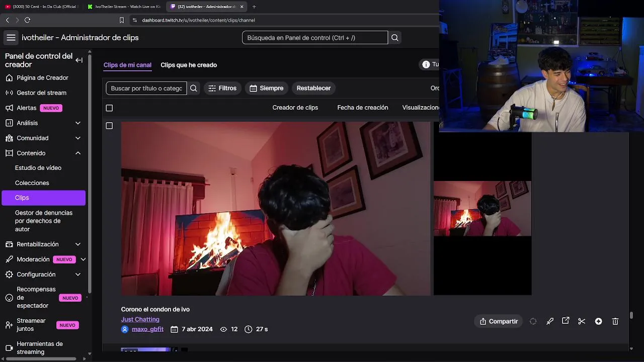The width and height of the screenshot is (644, 362).
Task: Open Estudio de vídeo
Action: point(38,168)
